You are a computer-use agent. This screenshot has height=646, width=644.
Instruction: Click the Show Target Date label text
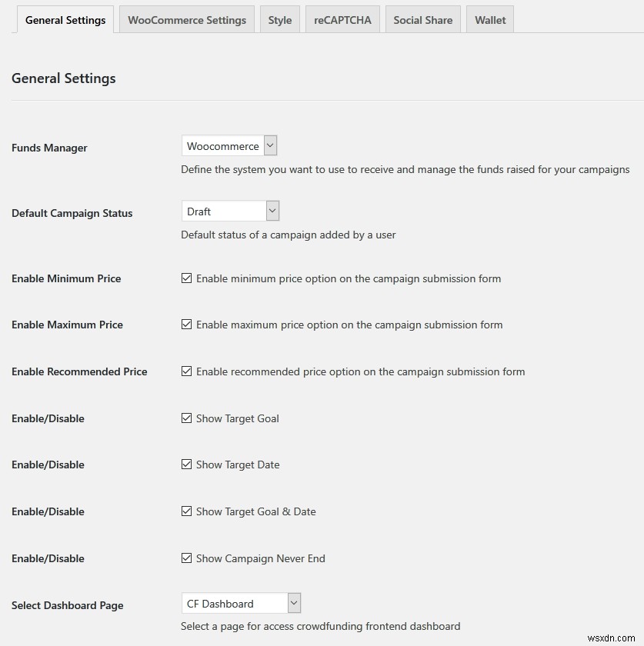(x=238, y=465)
